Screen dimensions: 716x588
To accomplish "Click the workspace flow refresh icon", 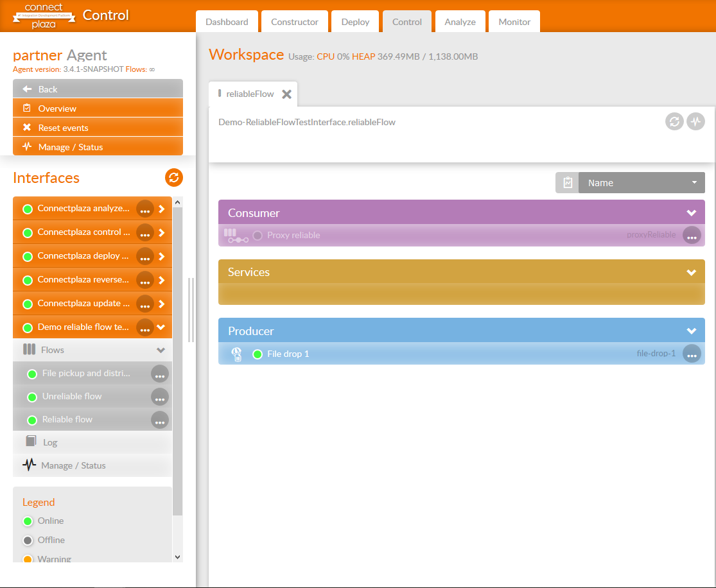I will tap(674, 121).
